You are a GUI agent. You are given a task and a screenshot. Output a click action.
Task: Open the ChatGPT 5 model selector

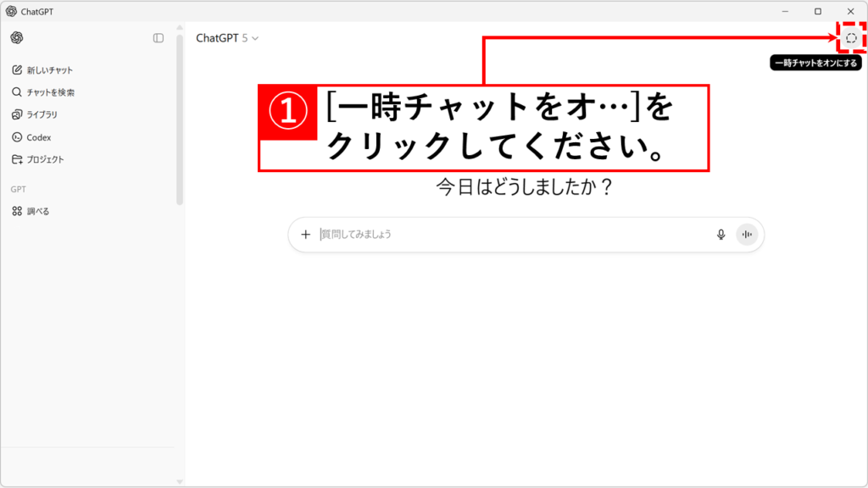227,38
